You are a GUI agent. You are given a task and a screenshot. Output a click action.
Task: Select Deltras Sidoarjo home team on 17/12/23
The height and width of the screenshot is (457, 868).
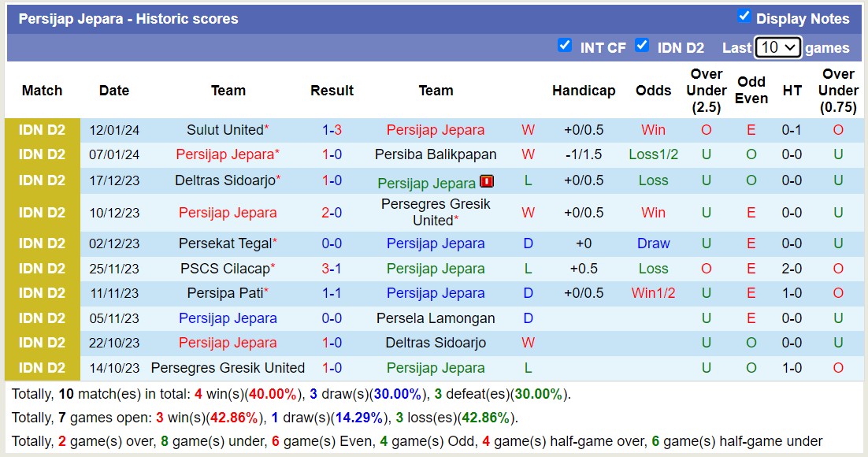tap(224, 180)
